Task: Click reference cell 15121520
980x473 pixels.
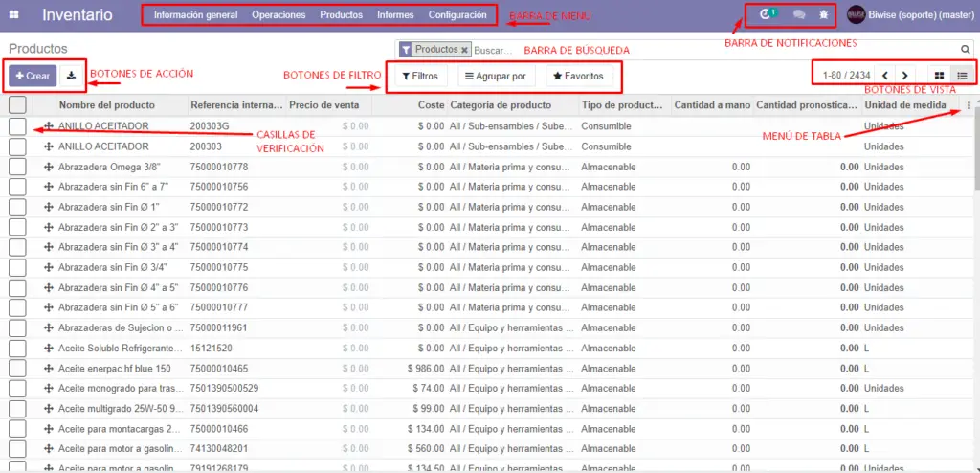Action: click(212, 349)
